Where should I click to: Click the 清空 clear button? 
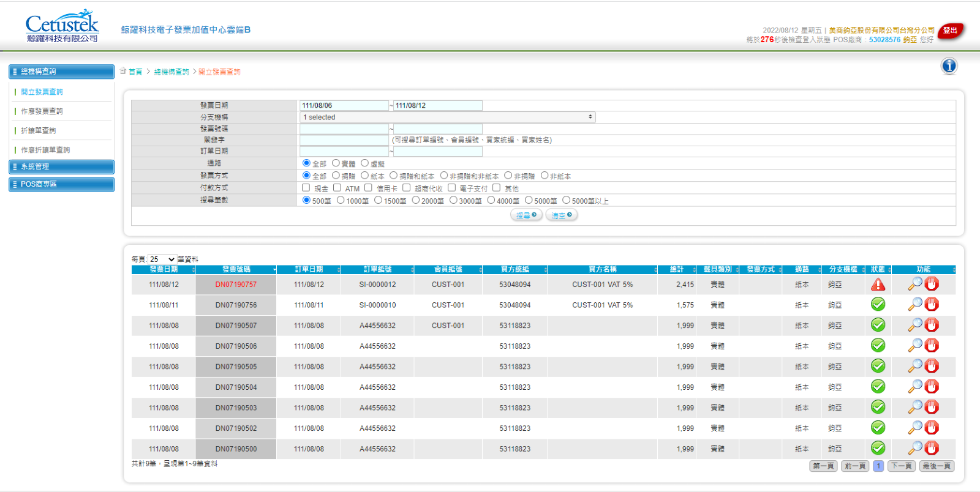pyautogui.click(x=562, y=215)
